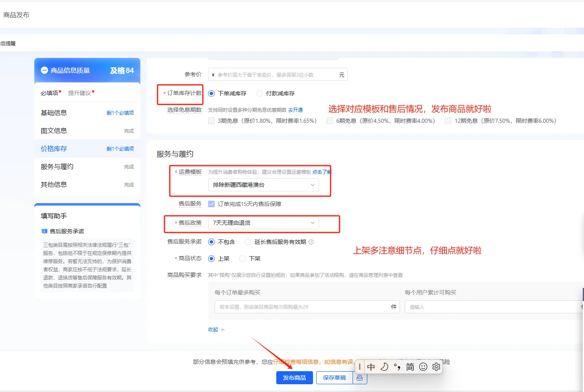584x392 pixels.
Task: Click the IME emoji smiley icon
Action: click(423, 367)
